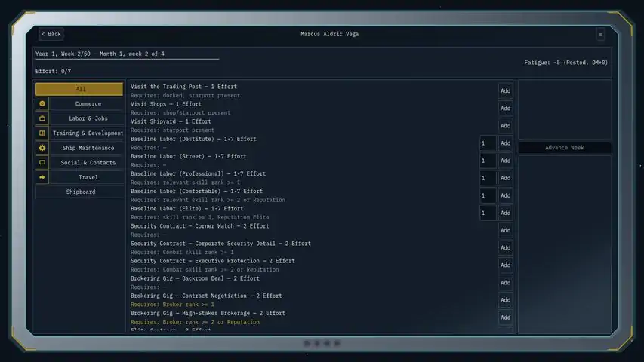Add Brokering Gig Backroom Deal

click(506, 283)
